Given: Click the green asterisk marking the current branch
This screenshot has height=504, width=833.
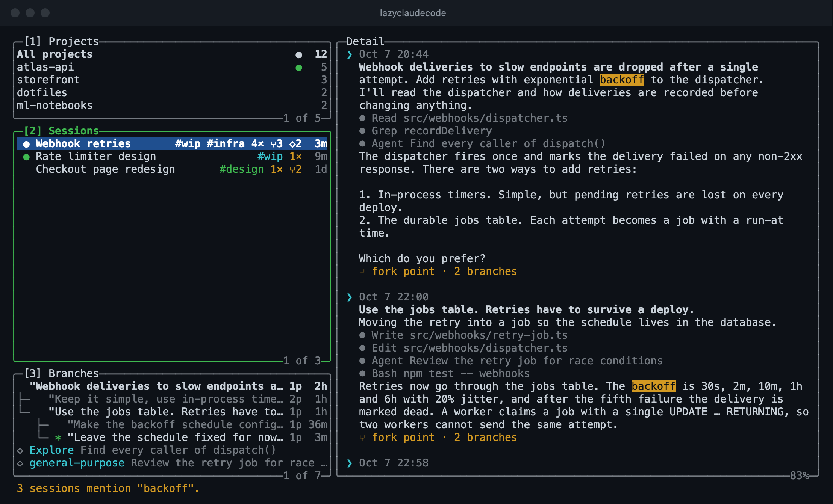Looking at the screenshot, I should click(x=58, y=438).
